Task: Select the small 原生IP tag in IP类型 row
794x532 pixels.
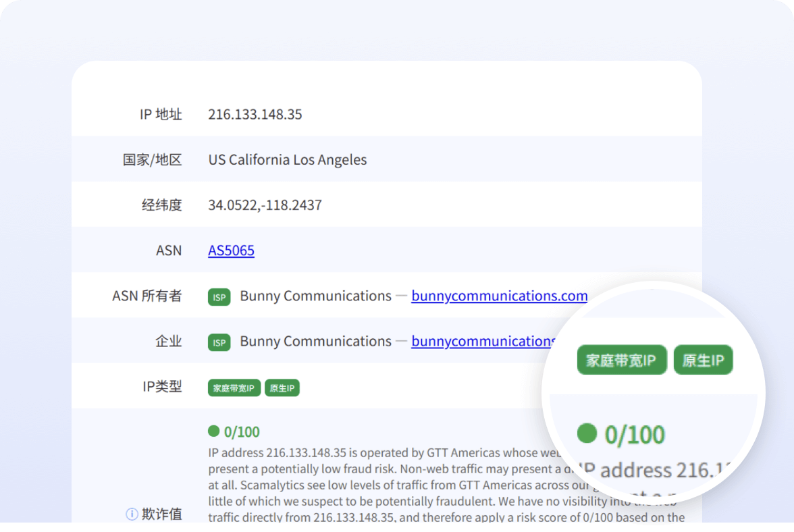Action: [282, 388]
